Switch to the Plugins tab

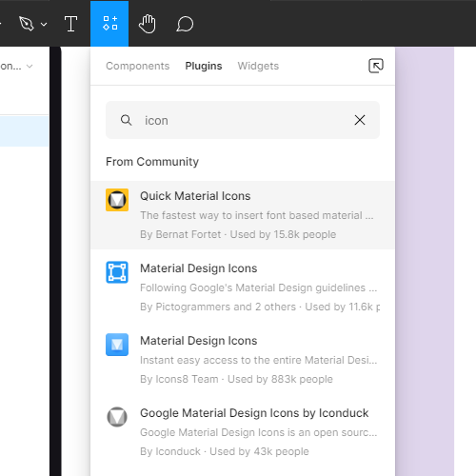[204, 66]
